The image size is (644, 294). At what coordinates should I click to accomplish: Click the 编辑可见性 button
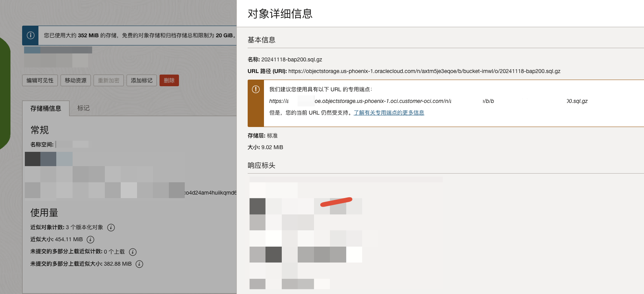click(x=40, y=80)
